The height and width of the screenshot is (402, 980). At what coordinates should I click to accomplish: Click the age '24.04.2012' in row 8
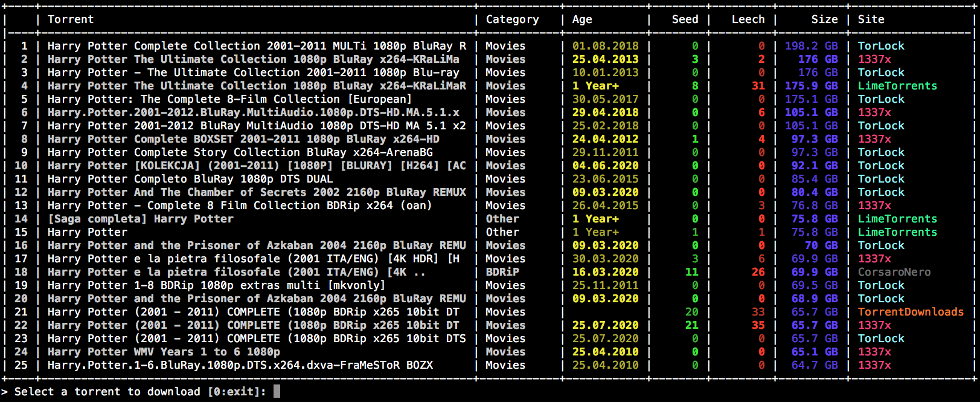point(605,139)
